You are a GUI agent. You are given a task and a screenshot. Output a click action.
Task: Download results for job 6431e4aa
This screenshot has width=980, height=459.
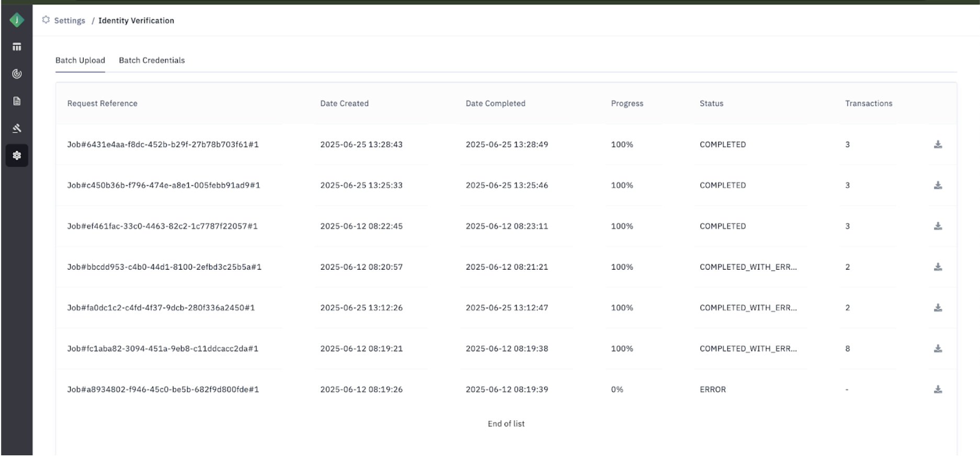coord(938,144)
